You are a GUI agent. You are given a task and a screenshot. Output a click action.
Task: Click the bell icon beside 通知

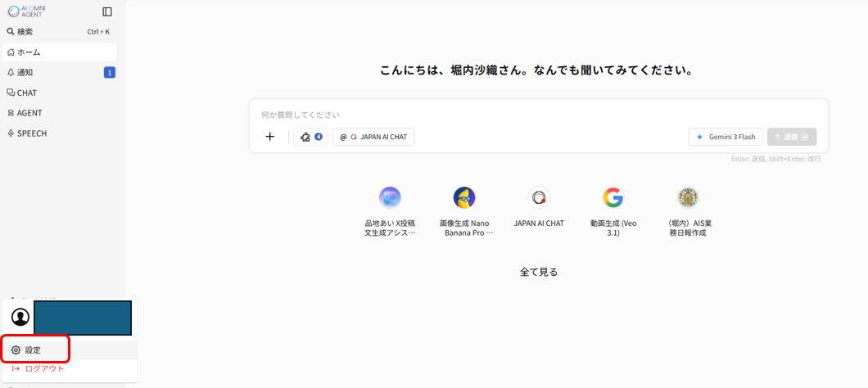tap(11, 73)
